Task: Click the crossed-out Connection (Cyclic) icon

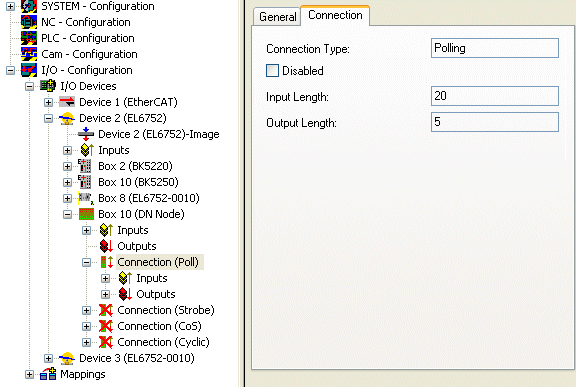Action: coord(106,342)
